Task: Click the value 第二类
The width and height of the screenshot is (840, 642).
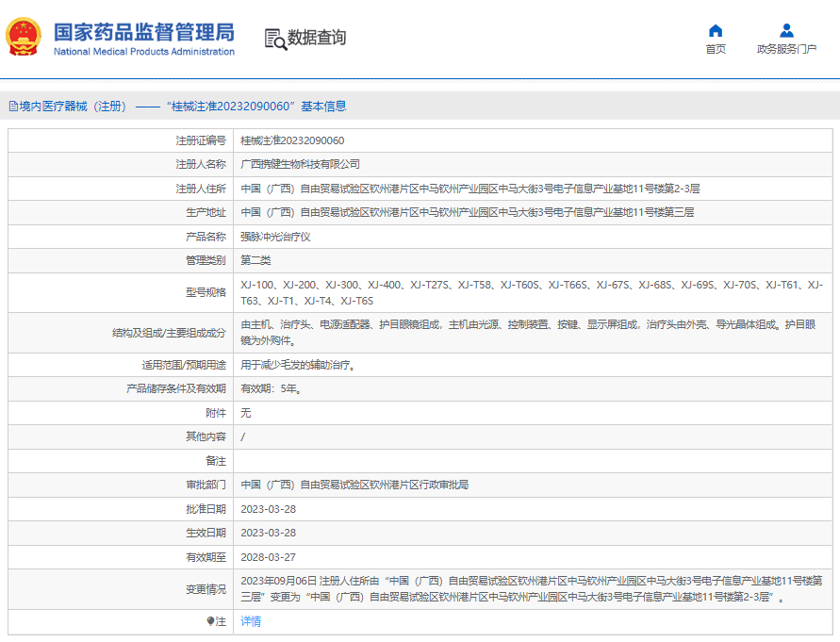Action: [255, 260]
